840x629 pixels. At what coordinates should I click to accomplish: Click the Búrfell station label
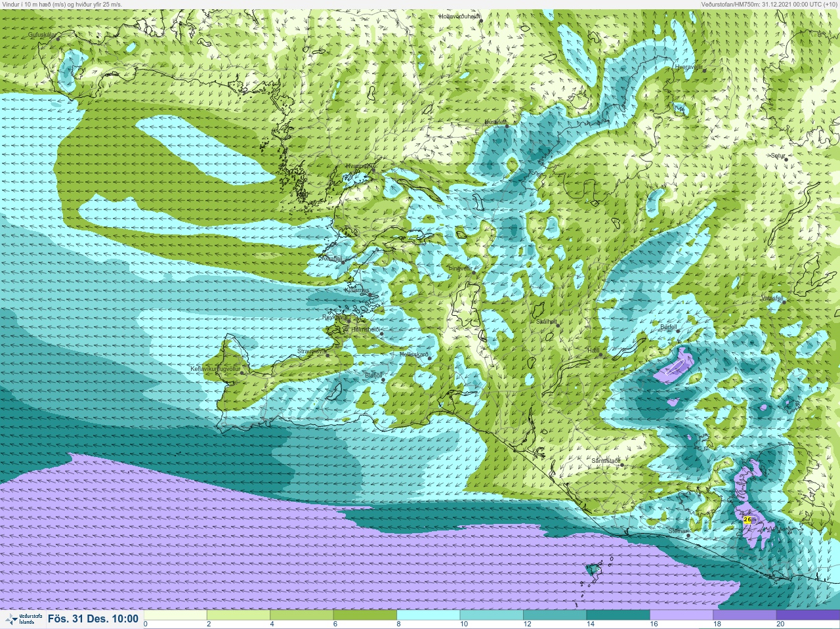(668, 327)
